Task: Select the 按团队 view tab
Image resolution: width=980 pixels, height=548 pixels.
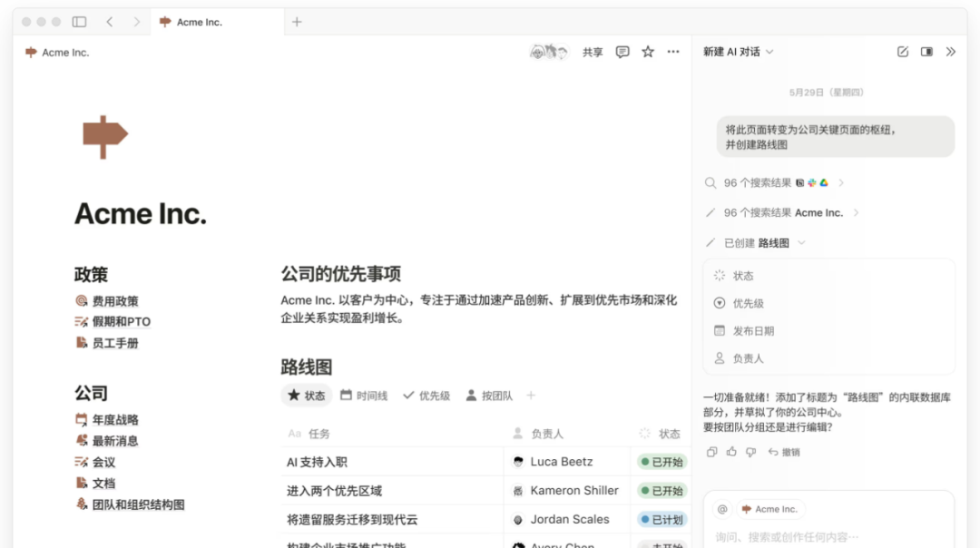Action: tap(488, 395)
